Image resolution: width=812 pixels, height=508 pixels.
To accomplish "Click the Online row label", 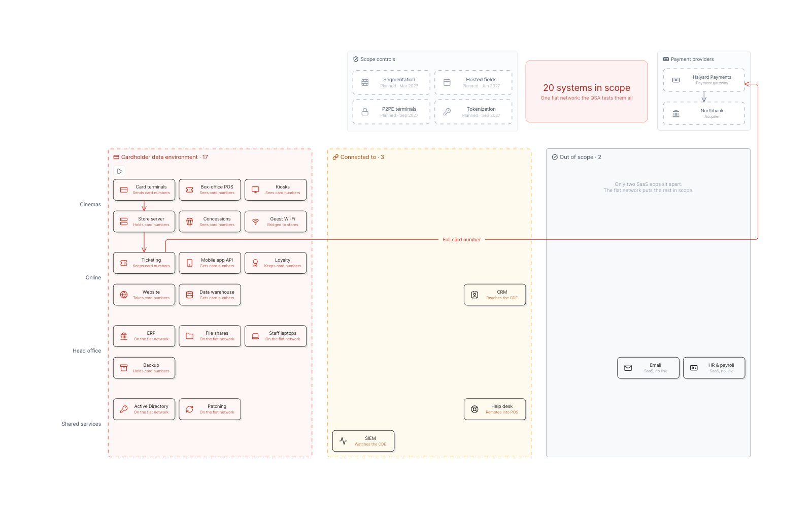I will (x=93, y=278).
